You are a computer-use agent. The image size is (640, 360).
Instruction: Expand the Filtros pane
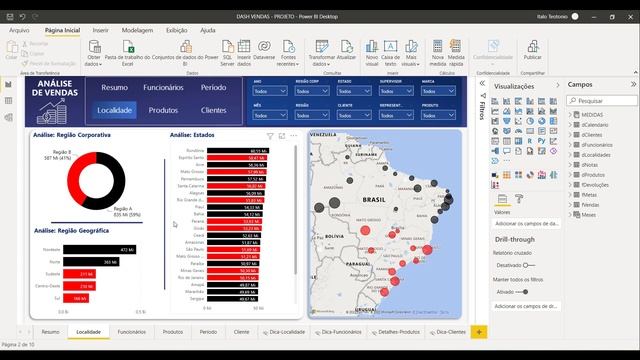click(x=482, y=83)
